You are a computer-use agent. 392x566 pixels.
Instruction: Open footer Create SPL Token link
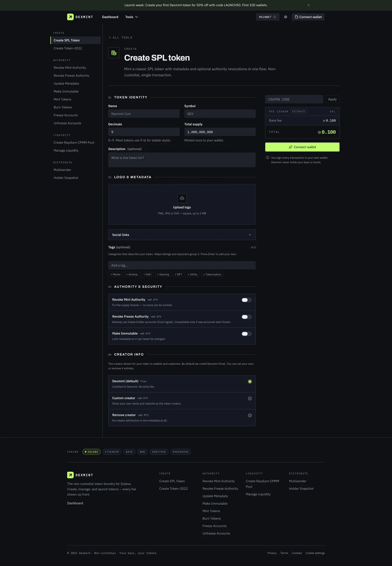coord(172,481)
